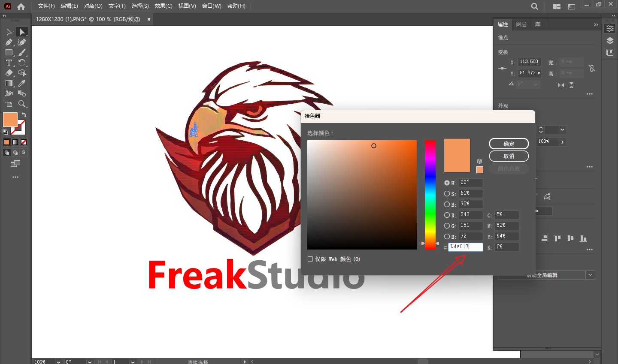Image resolution: width=618 pixels, height=364 pixels.
Task: Open the 编辑(E) menu
Action: pyautogui.click(x=70, y=6)
